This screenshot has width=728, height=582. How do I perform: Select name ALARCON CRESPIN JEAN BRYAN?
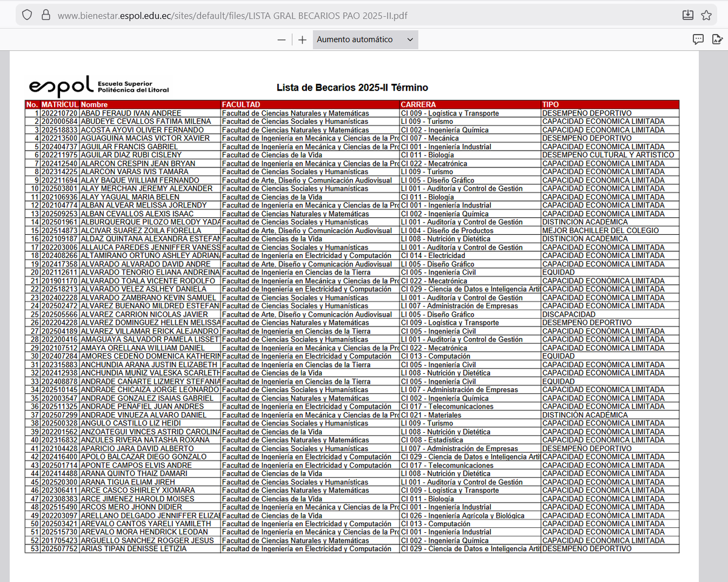(x=138, y=164)
